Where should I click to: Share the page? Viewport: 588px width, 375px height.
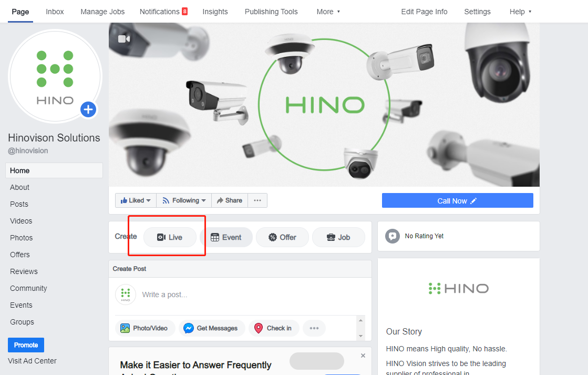230,200
